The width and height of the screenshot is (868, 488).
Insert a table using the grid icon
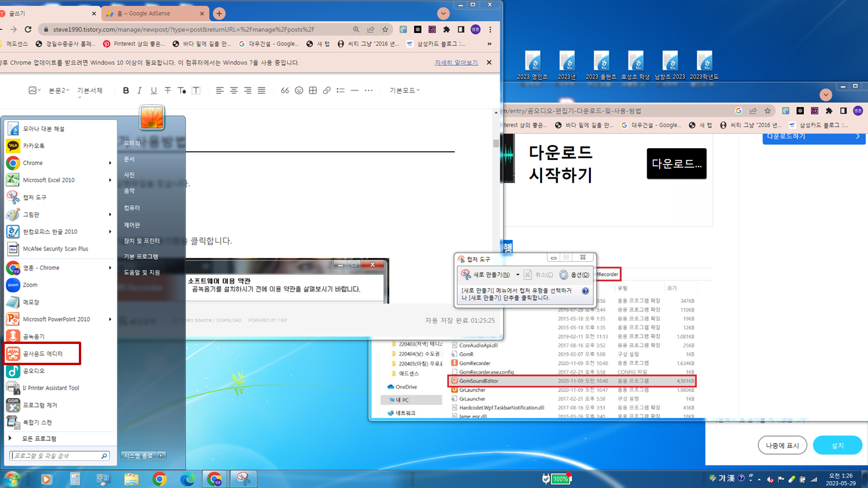pos(312,90)
